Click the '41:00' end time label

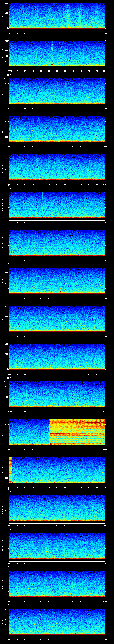[105, 450]
